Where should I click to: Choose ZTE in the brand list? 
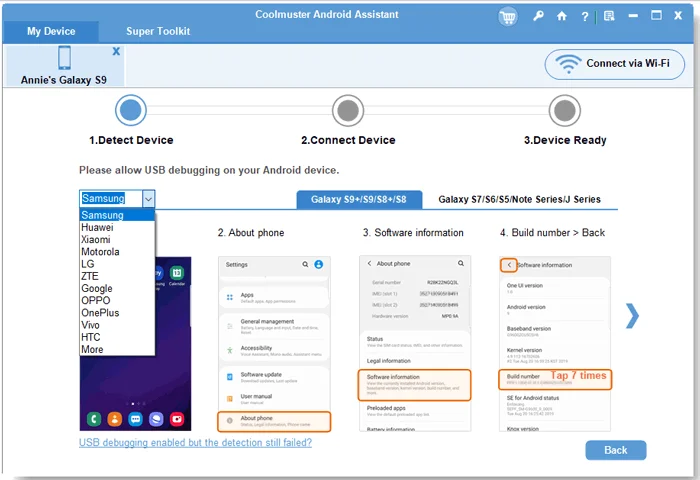point(117,276)
